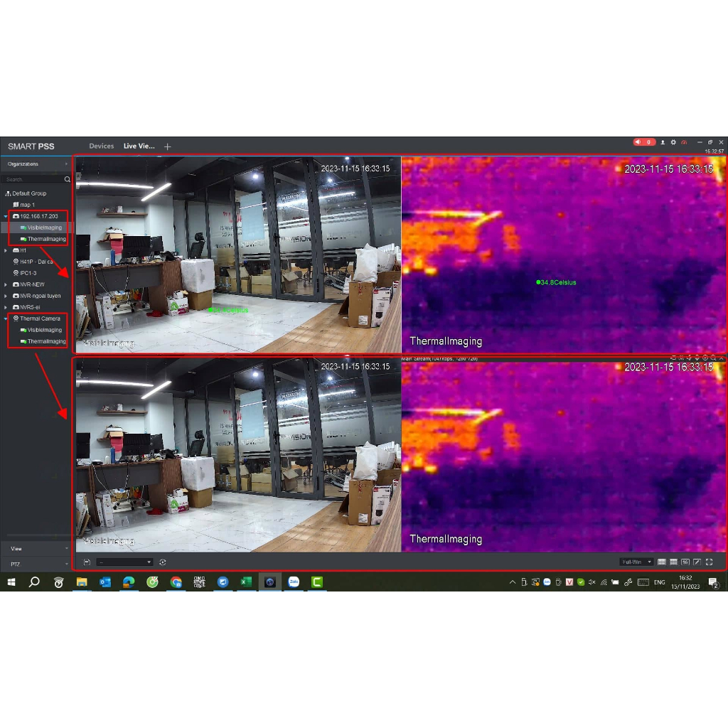Open the green C app on the taskbar
Viewport: 728px width, 728px height.
(x=317, y=582)
